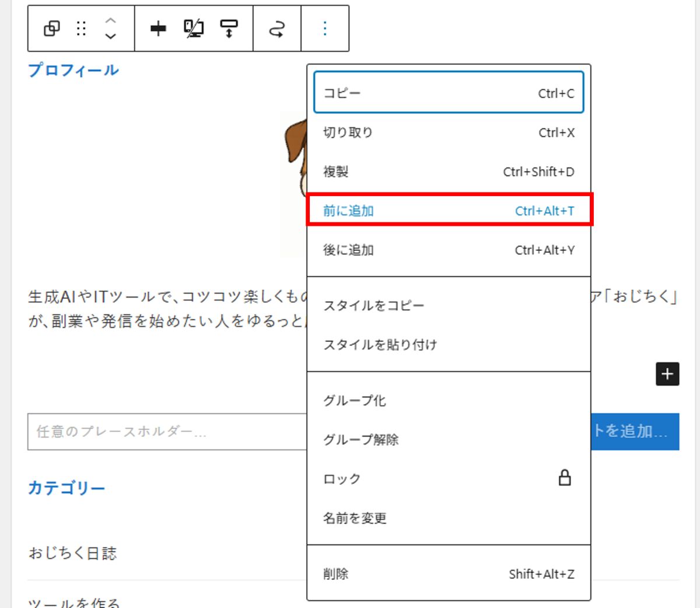
Task: Click the 任意のプレースホルダー input field
Action: point(166,432)
